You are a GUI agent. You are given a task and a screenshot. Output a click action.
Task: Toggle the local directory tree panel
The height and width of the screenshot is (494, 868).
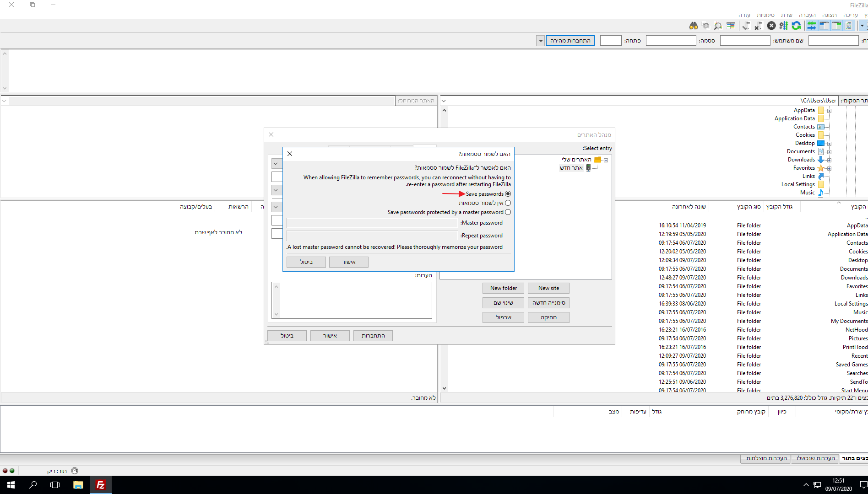[836, 26]
